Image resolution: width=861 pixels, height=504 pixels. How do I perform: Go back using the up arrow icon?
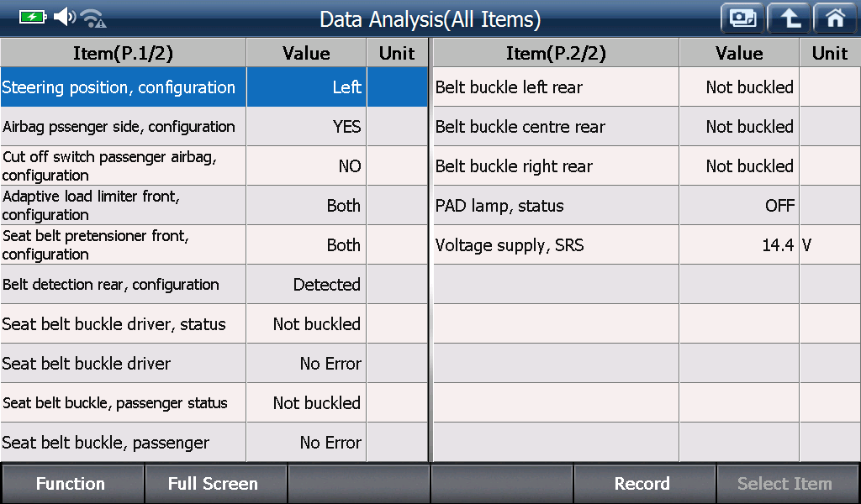(x=789, y=18)
